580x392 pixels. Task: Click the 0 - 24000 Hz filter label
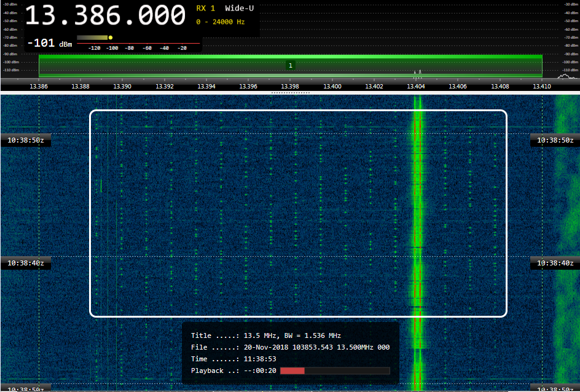point(220,22)
